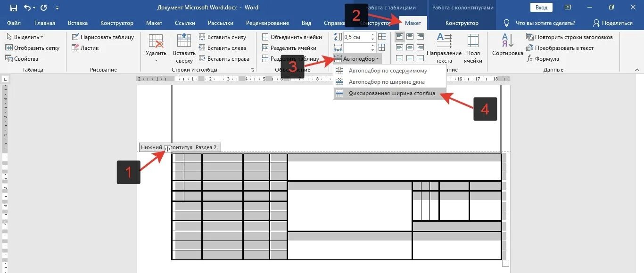The height and width of the screenshot is (273, 644).
Task: Switch to the Главная tab
Action: 45,23
